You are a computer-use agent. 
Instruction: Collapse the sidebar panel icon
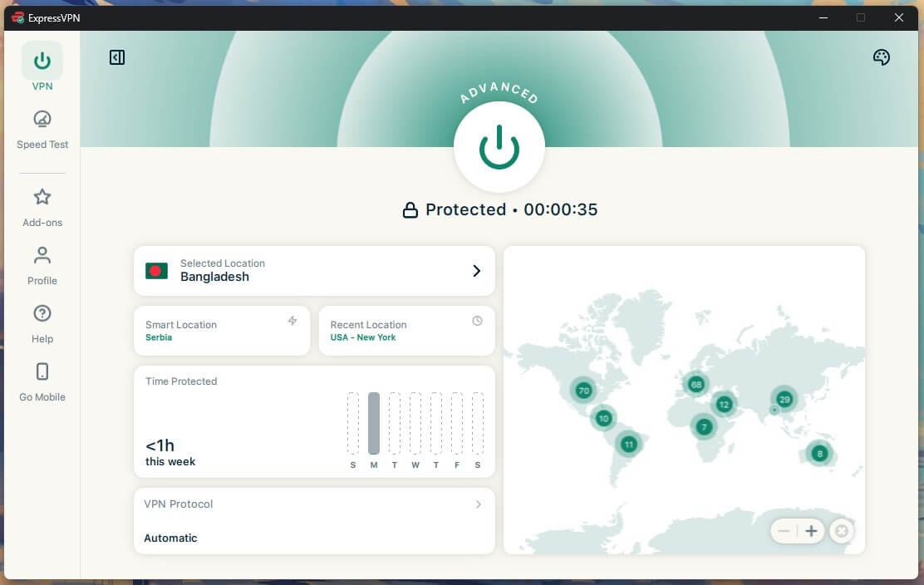click(116, 57)
